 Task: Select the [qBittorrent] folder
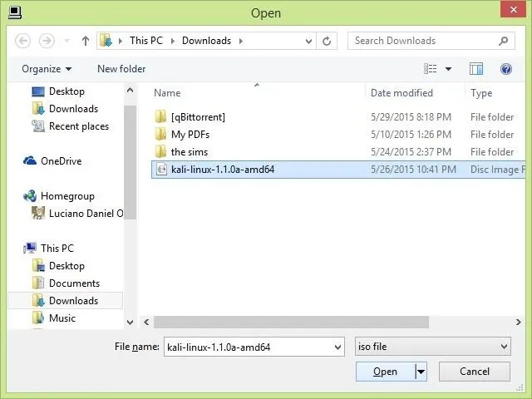pos(198,117)
